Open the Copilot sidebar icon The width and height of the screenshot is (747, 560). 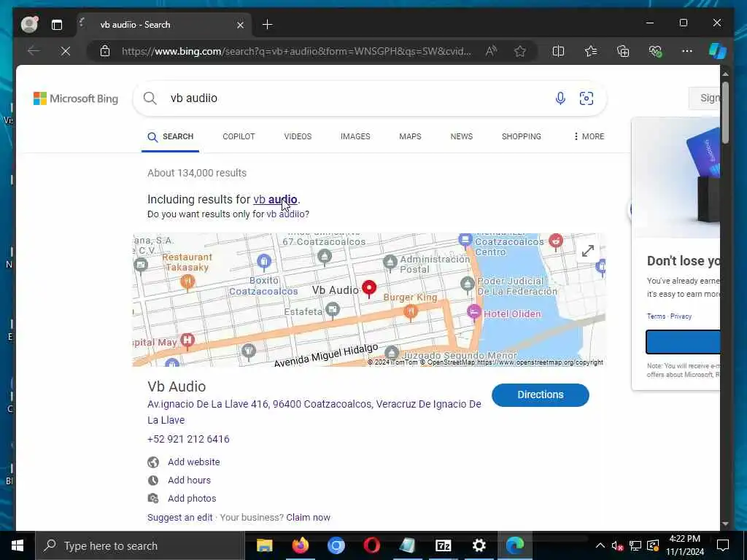(718, 51)
